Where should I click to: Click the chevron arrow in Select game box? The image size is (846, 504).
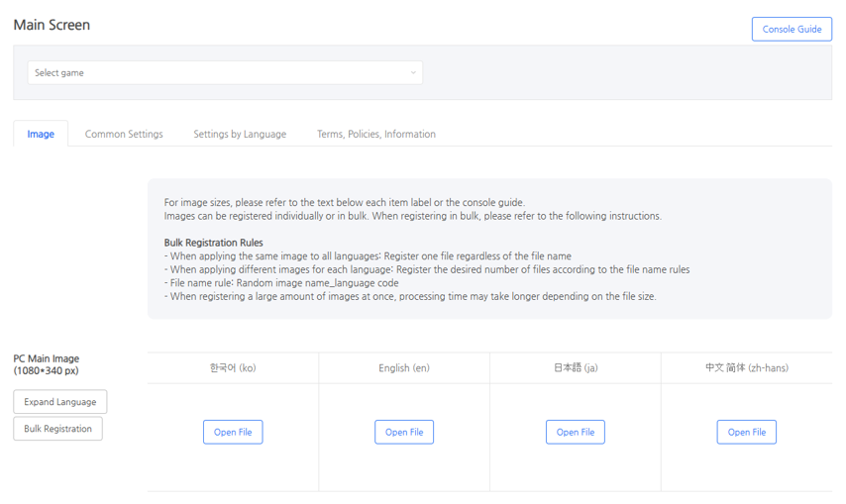point(413,72)
